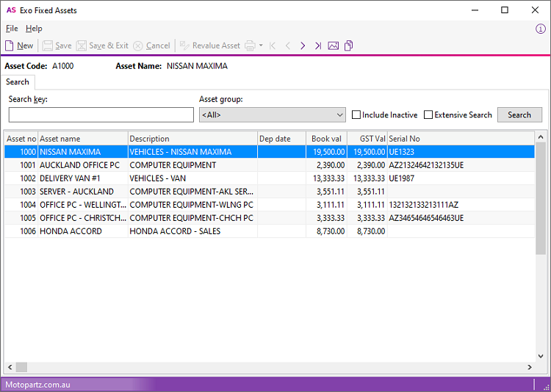551x392 pixels.
Task: Go to the next asset record arrow
Action: [303, 46]
